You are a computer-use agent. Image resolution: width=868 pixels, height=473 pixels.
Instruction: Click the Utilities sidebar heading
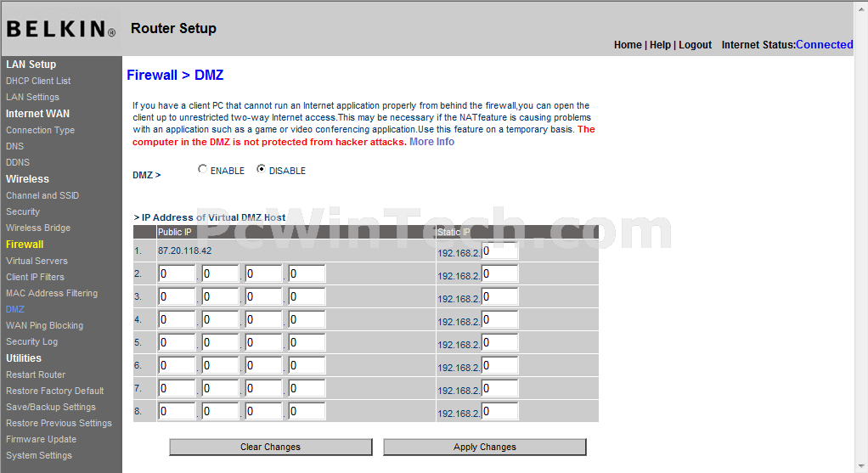click(x=24, y=358)
